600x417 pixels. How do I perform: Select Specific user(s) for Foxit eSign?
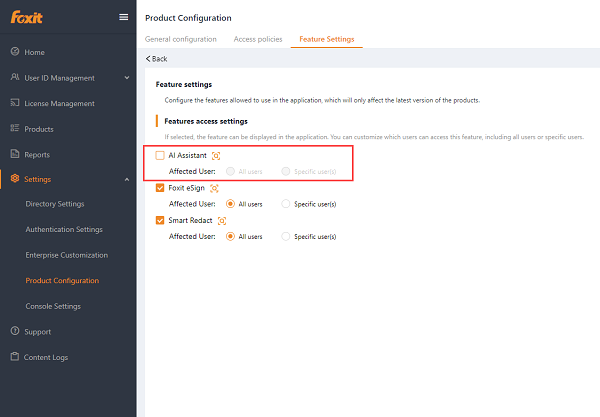pos(286,204)
